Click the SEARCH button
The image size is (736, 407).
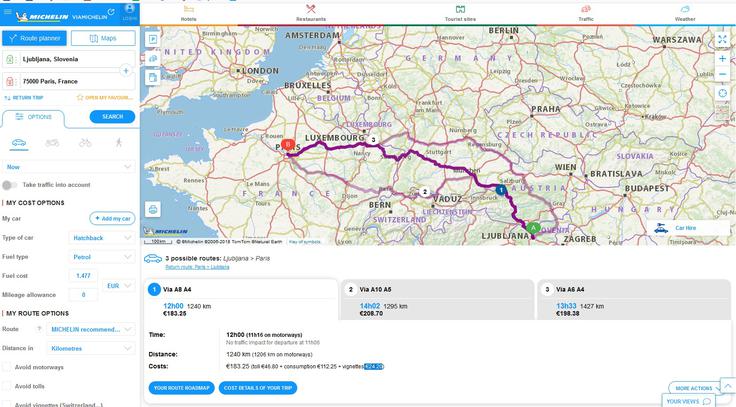pos(112,116)
